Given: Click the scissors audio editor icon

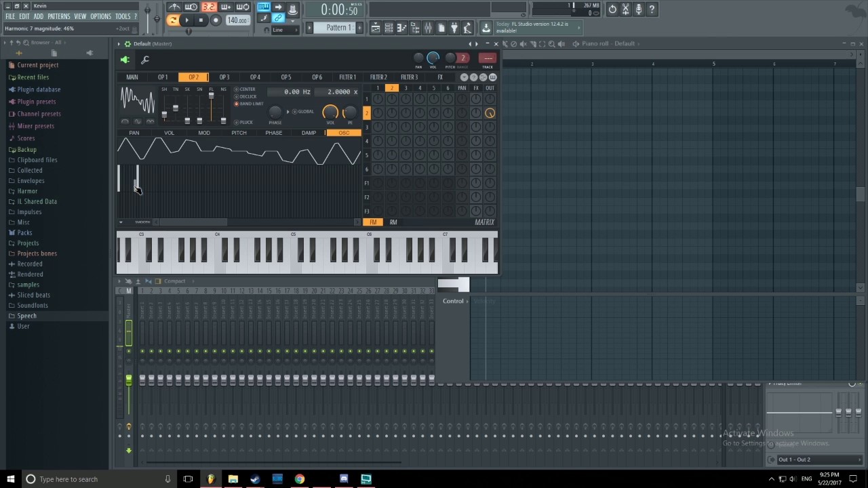Looking at the screenshot, I should point(626,9).
